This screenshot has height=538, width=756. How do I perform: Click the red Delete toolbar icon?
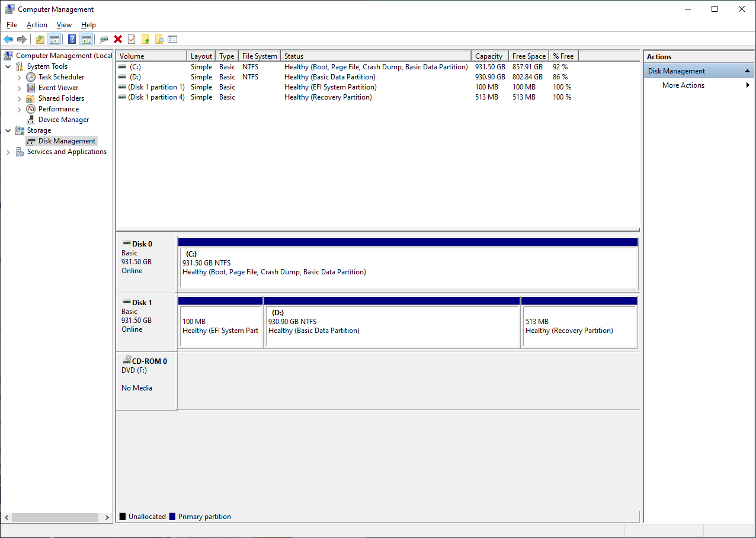pyautogui.click(x=118, y=39)
